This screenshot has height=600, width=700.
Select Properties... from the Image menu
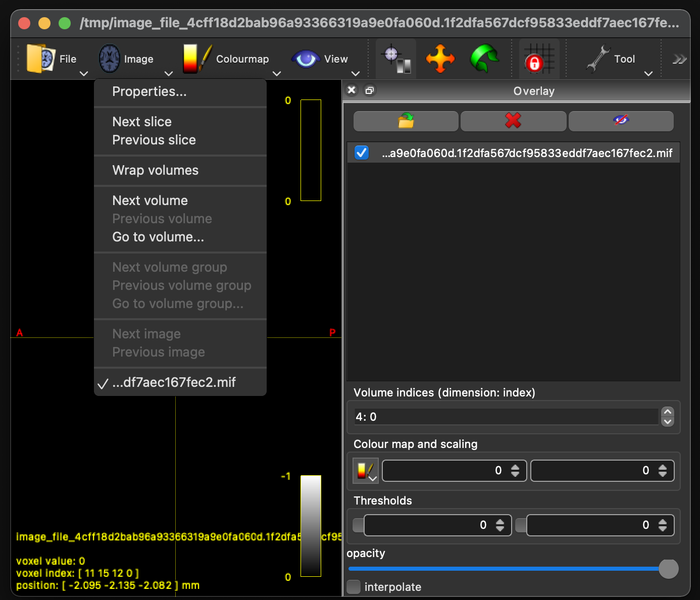pos(148,91)
